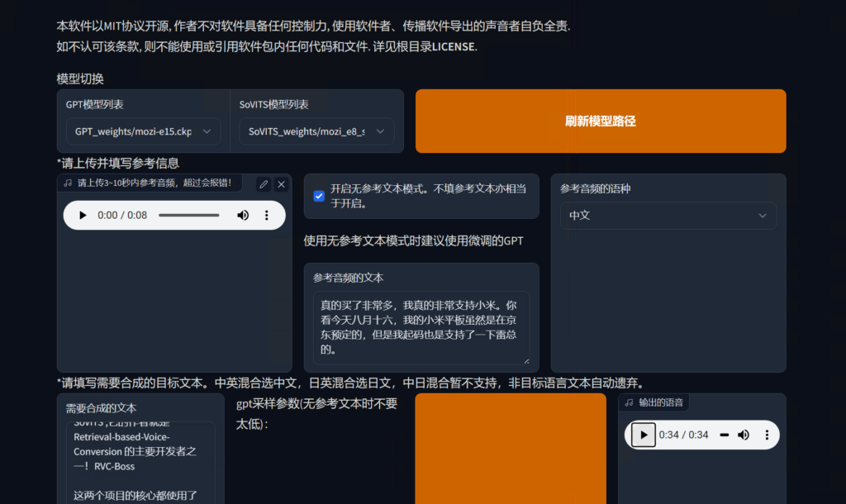Open the GPT模型列表 dropdown

click(143, 131)
